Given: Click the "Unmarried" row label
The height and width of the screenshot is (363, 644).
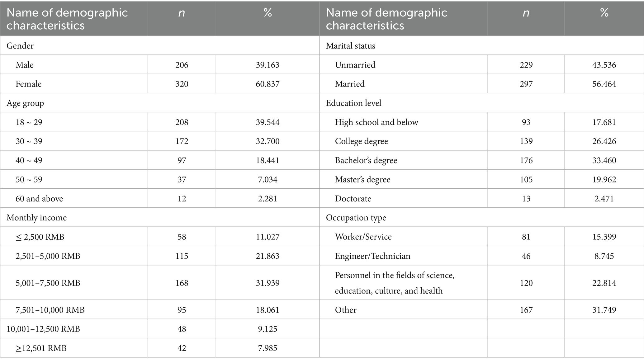Looking at the screenshot, I should tap(355, 65).
